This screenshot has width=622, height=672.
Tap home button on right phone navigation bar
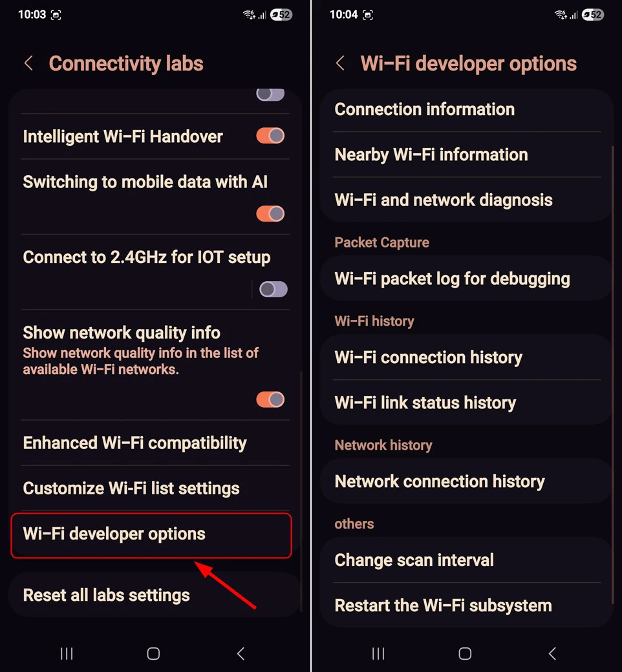465,653
